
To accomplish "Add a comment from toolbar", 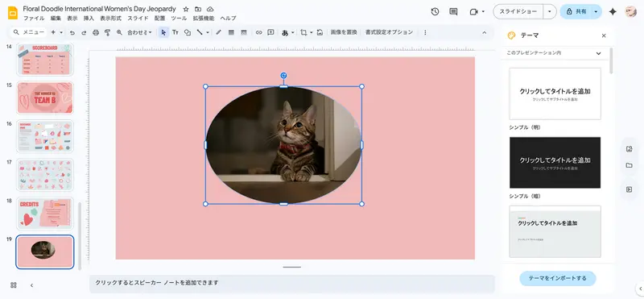I will click(270, 32).
